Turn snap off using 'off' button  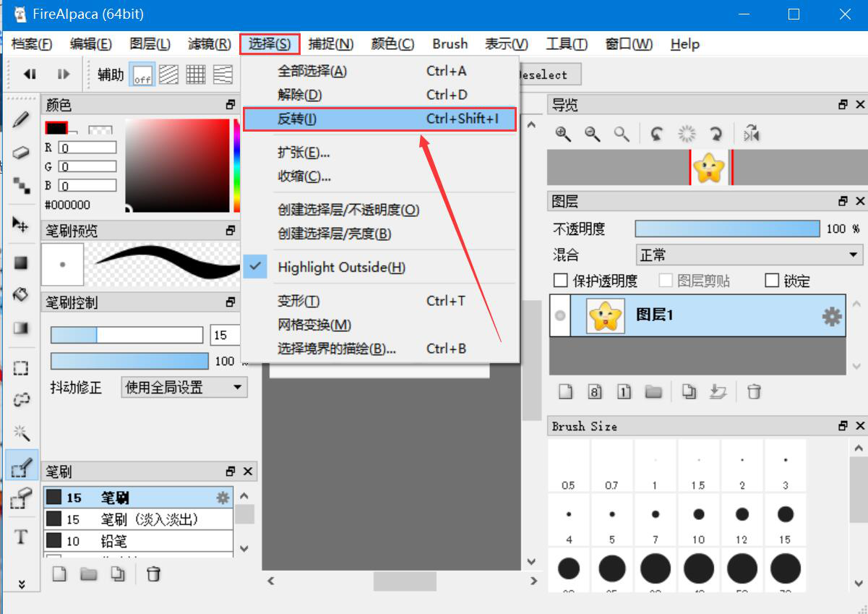coord(142,74)
